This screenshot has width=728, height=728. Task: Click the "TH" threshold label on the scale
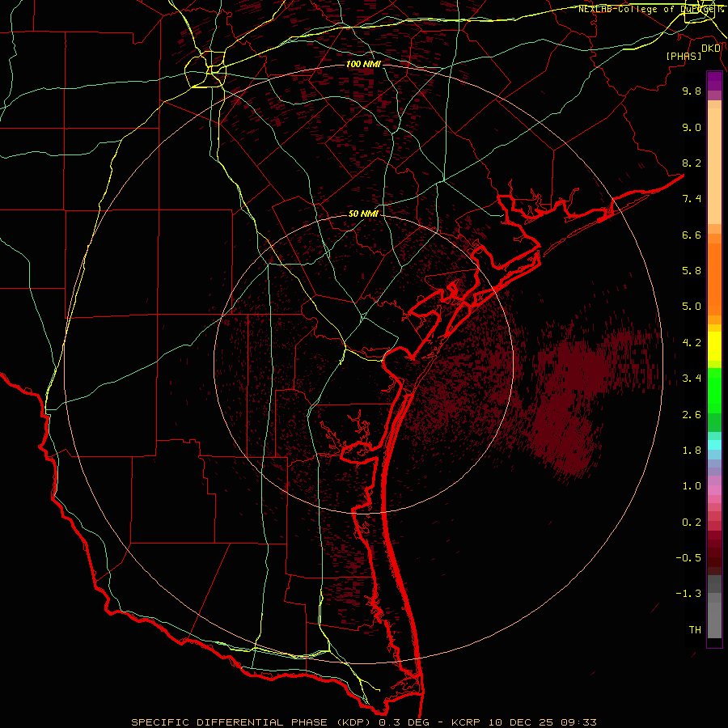[x=695, y=630]
